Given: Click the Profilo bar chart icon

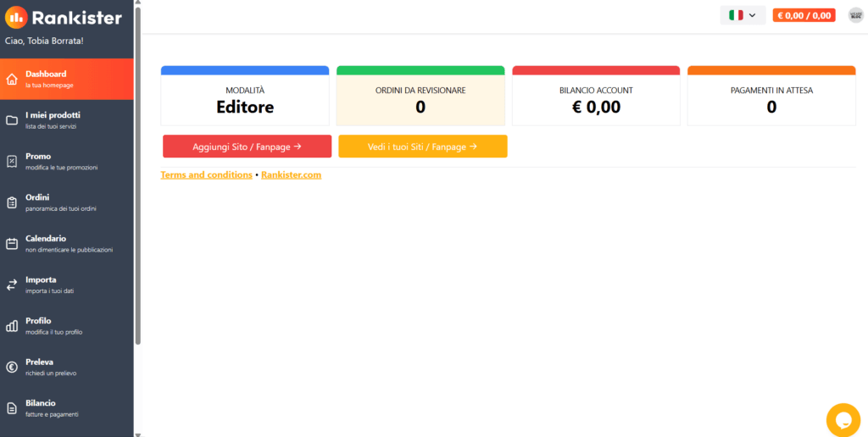Looking at the screenshot, I should 12,326.
